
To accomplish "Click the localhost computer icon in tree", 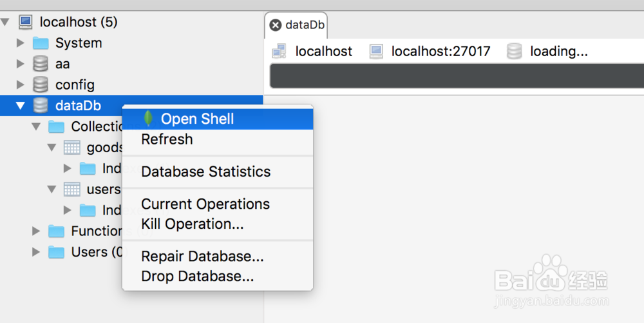I will 26,22.
